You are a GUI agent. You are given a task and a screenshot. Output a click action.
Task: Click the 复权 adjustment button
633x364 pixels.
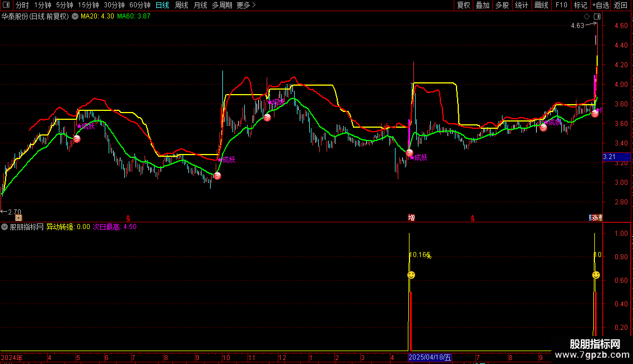463,5
